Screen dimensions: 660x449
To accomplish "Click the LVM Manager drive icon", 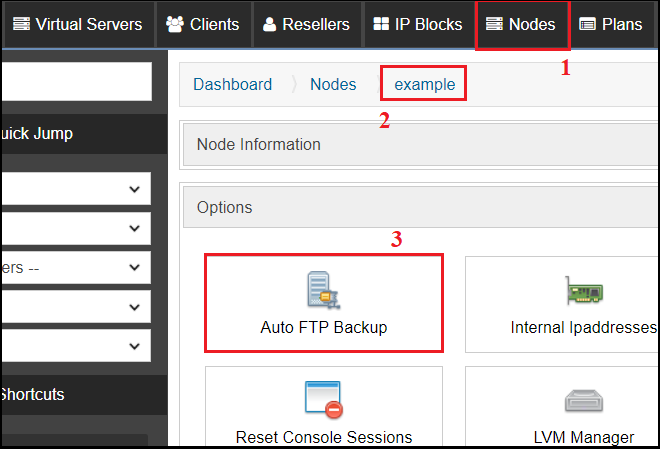I will (x=584, y=400).
